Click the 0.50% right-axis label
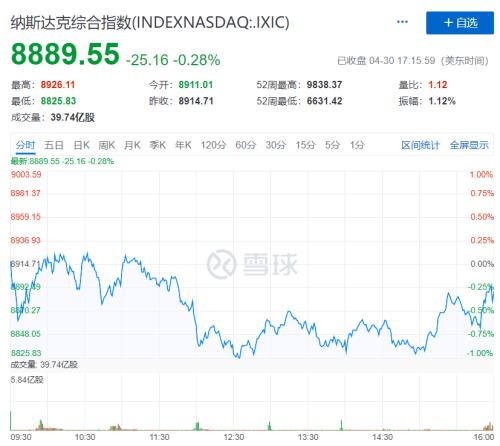The width and height of the screenshot is (500, 446). coord(482,217)
